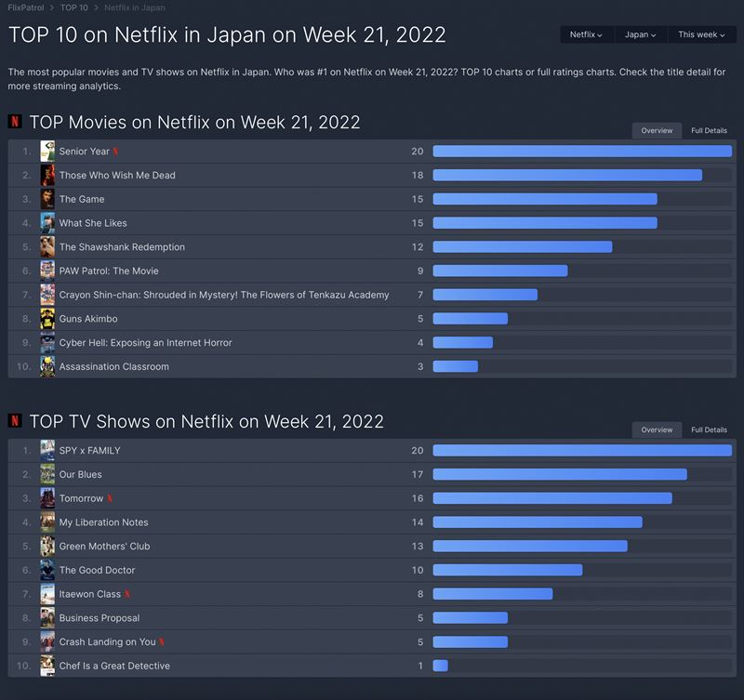
Task: Open The Shawshank Redemption poster thumbnail
Action: pyautogui.click(x=47, y=247)
